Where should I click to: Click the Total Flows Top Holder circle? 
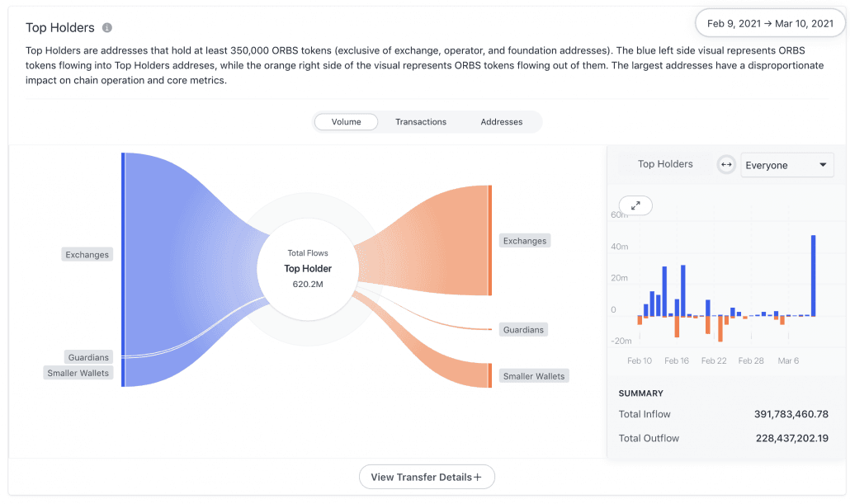[x=308, y=269]
